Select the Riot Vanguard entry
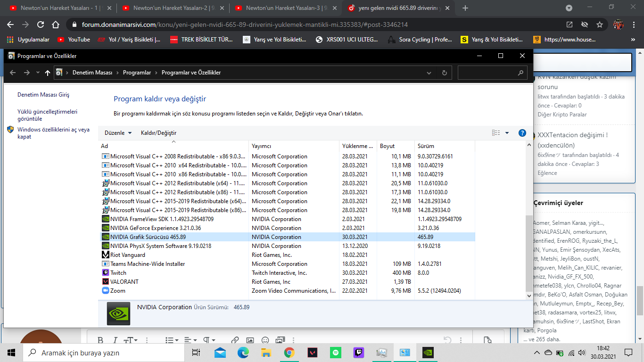644x362 pixels. point(288,255)
